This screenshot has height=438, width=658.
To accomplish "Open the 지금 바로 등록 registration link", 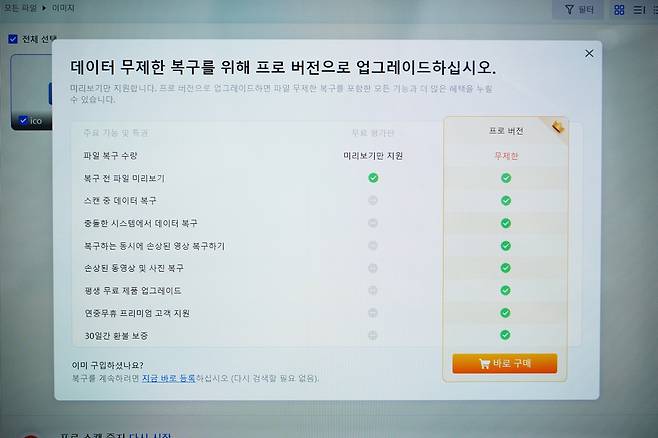I will pos(168,378).
